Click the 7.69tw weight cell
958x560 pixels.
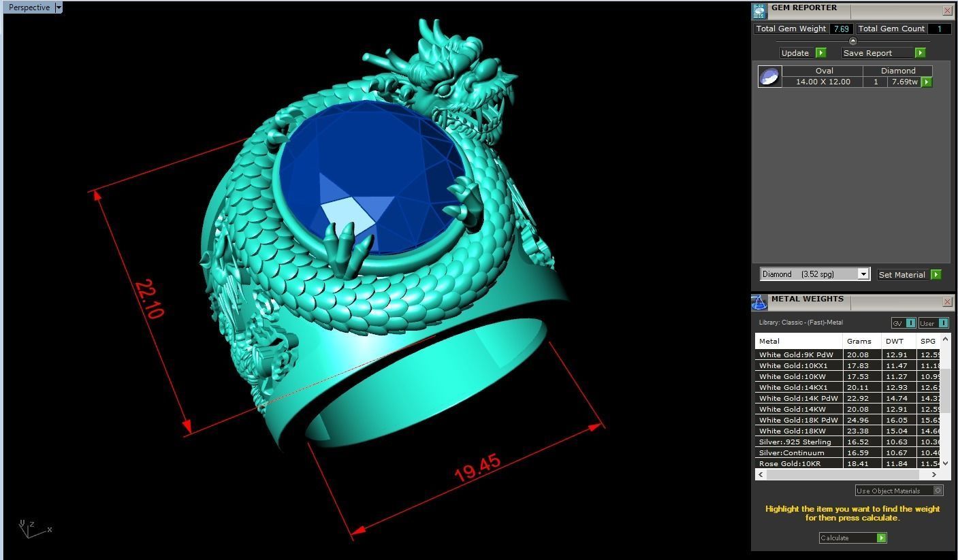[904, 82]
